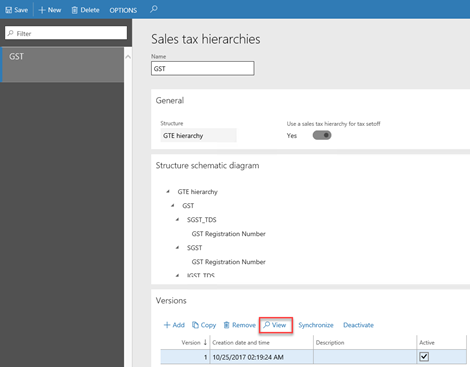This screenshot has height=367, width=470.
Task: Copy the selected version
Action: (x=204, y=325)
